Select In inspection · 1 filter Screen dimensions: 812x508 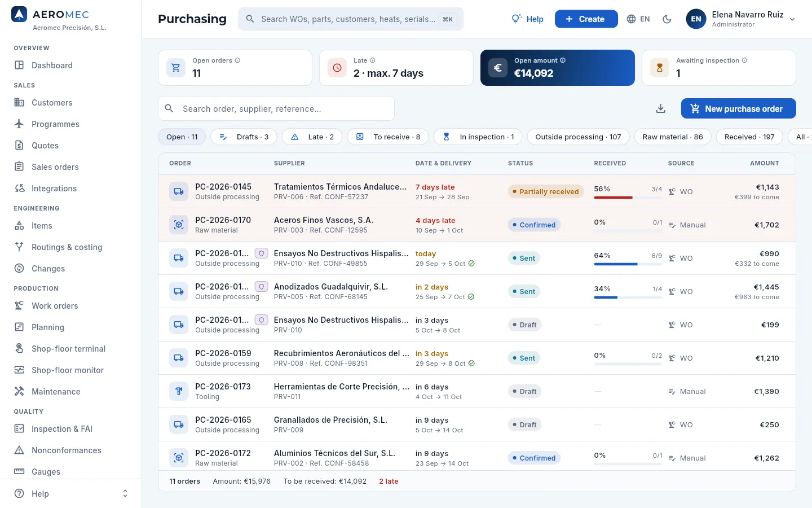[478, 137]
